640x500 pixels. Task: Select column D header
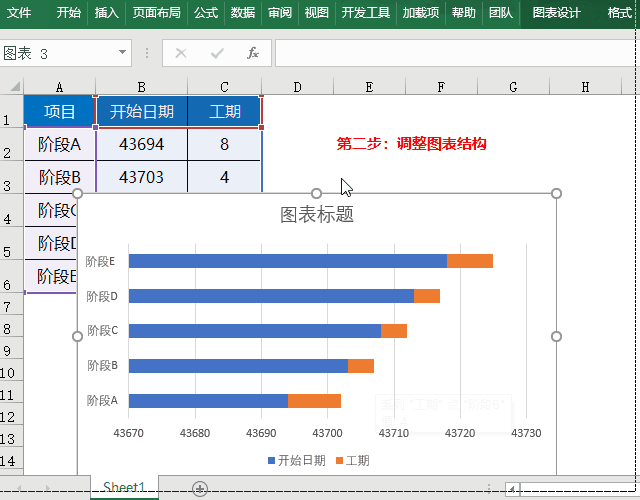pyautogui.click(x=298, y=87)
